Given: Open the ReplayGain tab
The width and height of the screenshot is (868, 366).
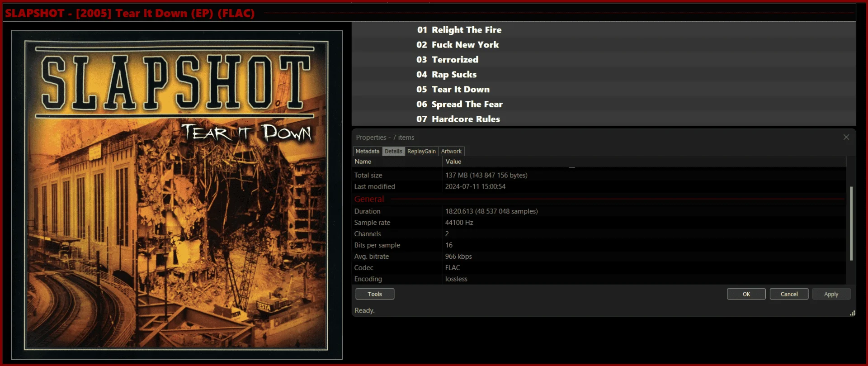Looking at the screenshot, I should click(x=421, y=151).
